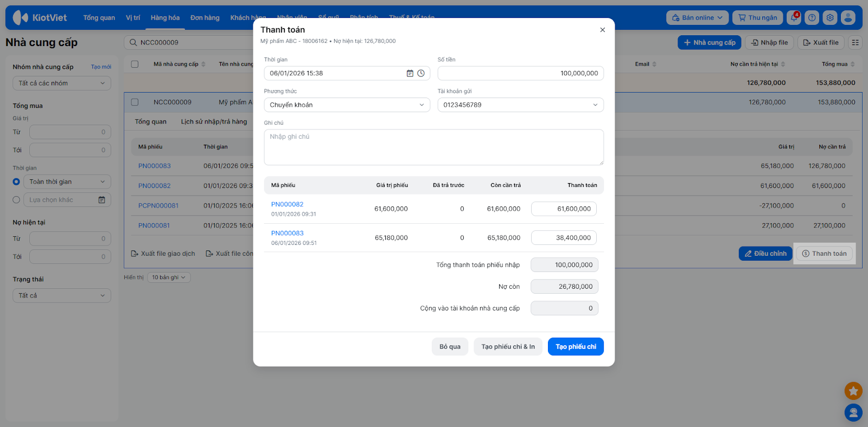Open PN000081 in the background table
868x427 pixels.
coord(154,226)
